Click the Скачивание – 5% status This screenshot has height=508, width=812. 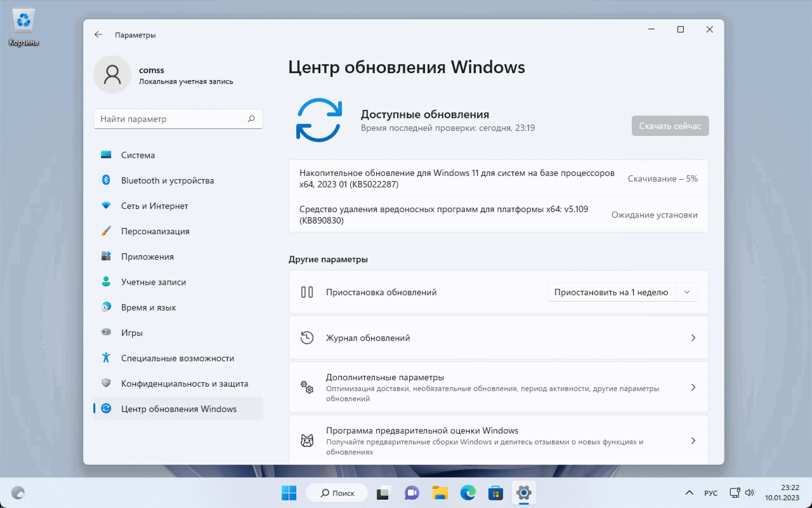point(663,179)
